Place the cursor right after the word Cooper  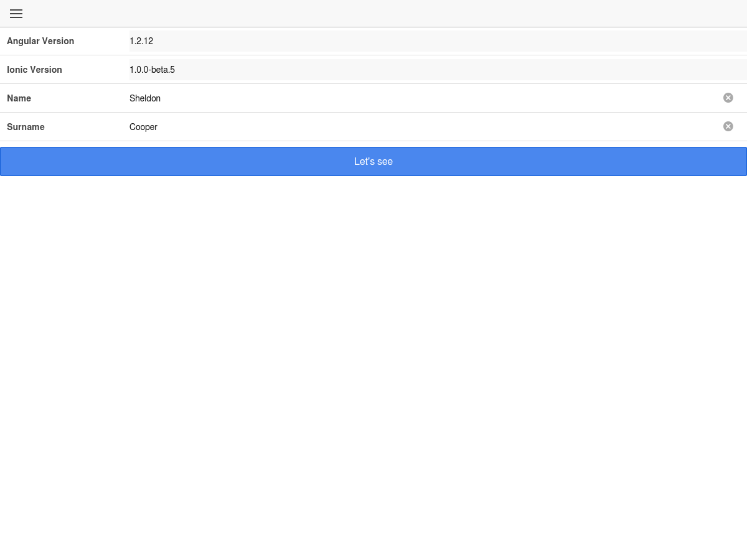(159, 127)
